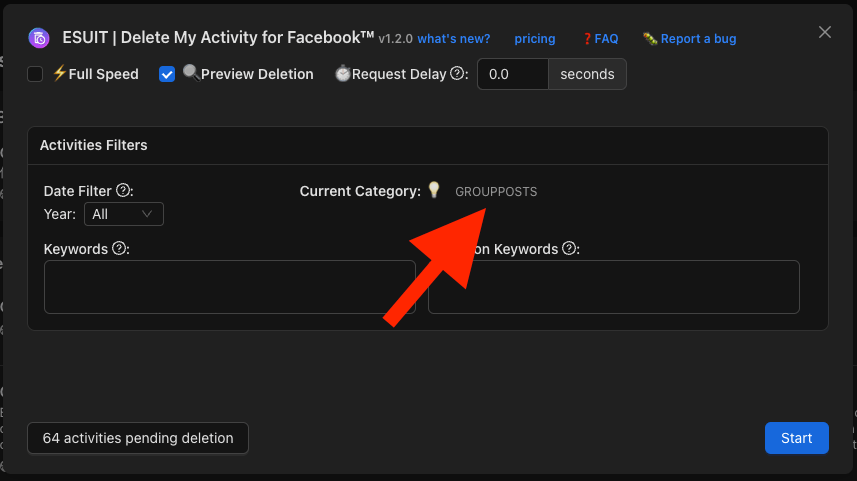The image size is (857, 481).
Task: Enable the Full Speed checkbox
Action: click(x=35, y=74)
